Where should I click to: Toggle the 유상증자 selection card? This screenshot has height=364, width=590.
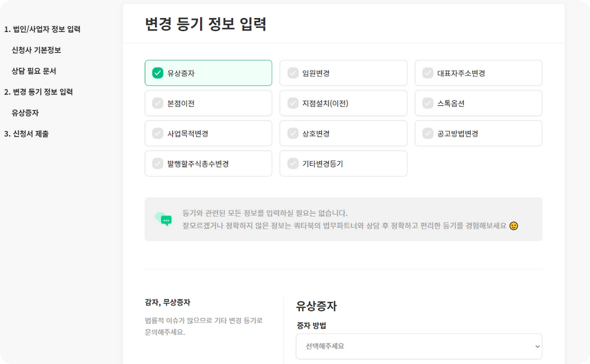(208, 72)
